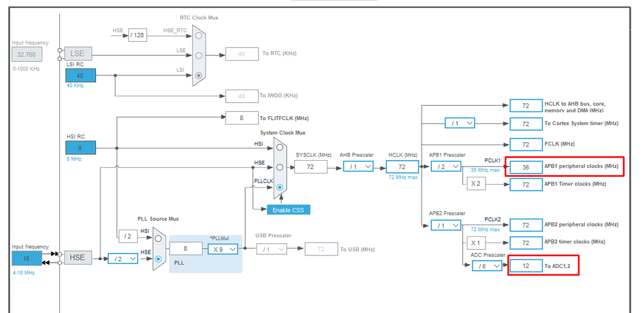The image size is (644, 313).
Task: Open ADC Prescaler dropdown
Action: (487, 266)
